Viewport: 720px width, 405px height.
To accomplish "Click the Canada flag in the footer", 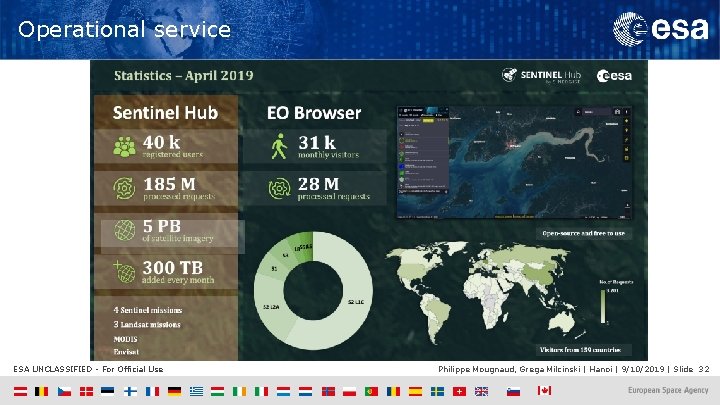I will [x=544, y=391].
